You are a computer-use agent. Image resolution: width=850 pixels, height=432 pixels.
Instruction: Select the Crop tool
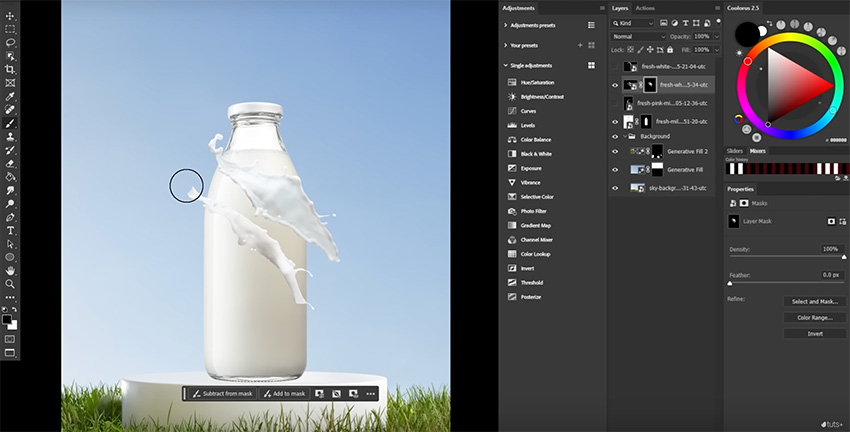point(10,69)
